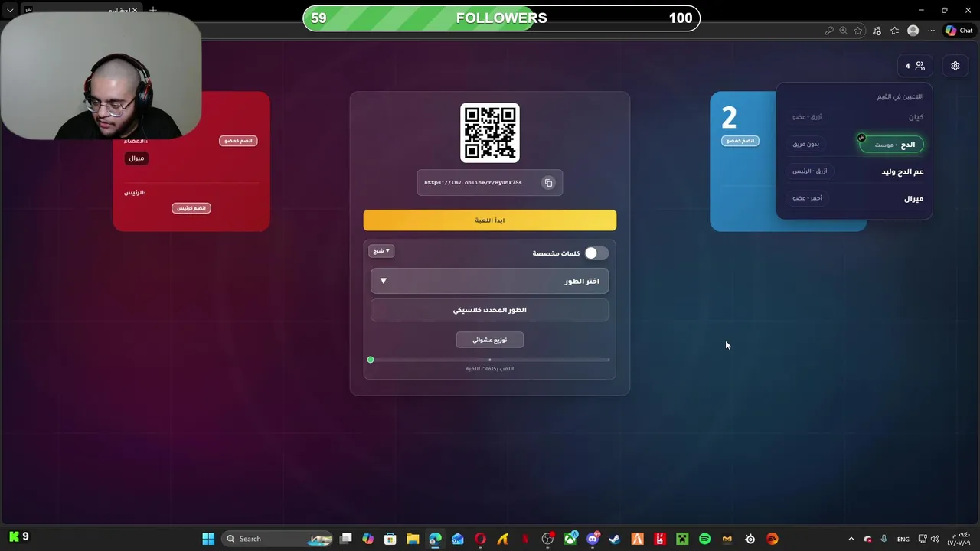Open Opera browser from the taskbar
The height and width of the screenshot is (551, 980).
tap(480, 539)
